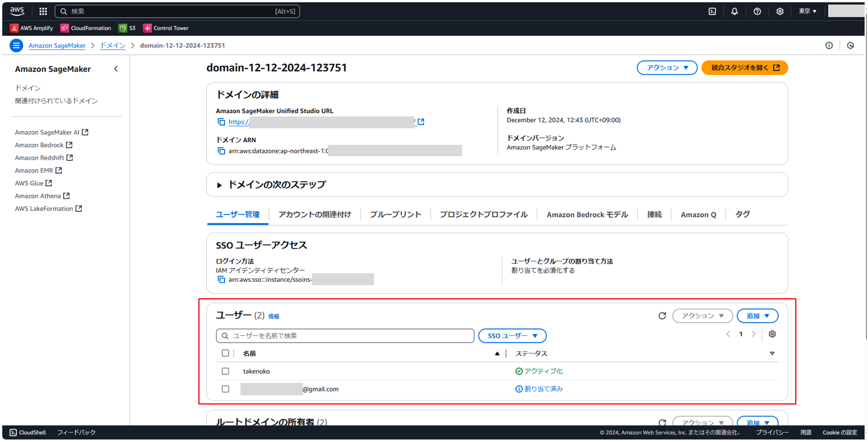Open Control Tower favorite shortcut

166,28
